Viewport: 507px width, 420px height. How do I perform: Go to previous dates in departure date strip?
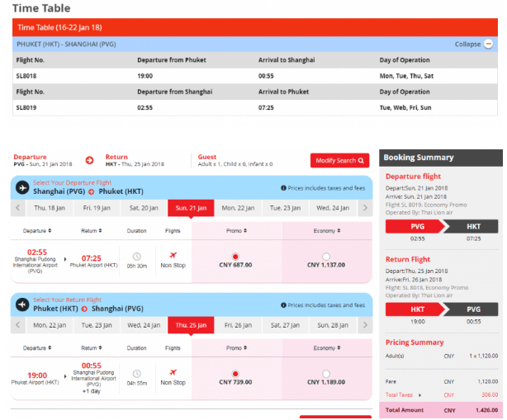click(x=18, y=208)
